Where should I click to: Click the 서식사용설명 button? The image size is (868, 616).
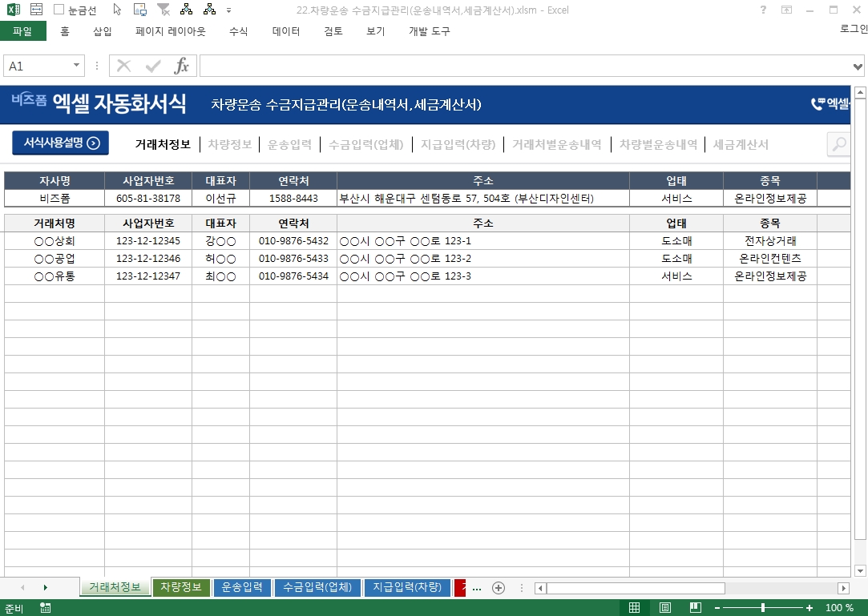[x=60, y=143]
